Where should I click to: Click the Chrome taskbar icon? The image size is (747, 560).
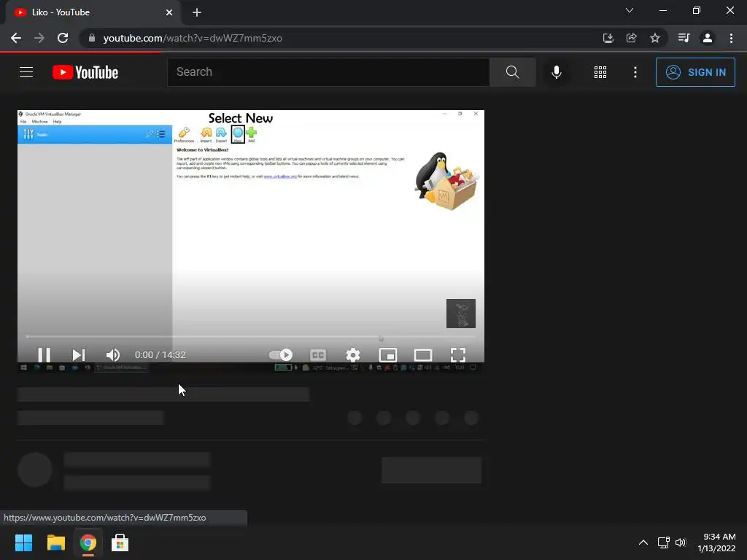click(88, 542)
